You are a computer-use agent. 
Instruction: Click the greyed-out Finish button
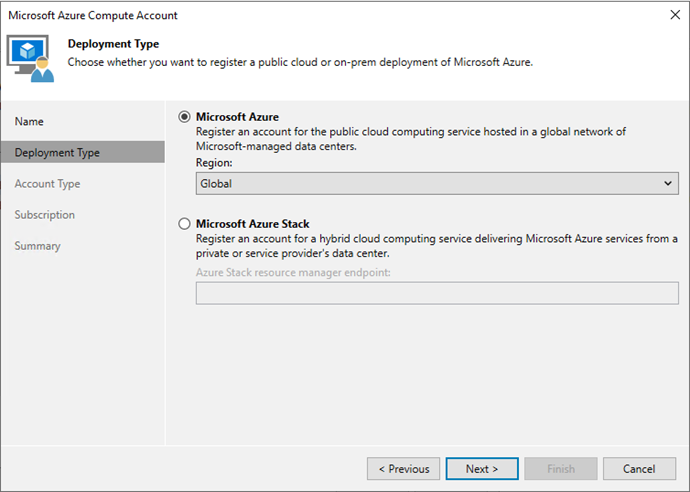561,469
